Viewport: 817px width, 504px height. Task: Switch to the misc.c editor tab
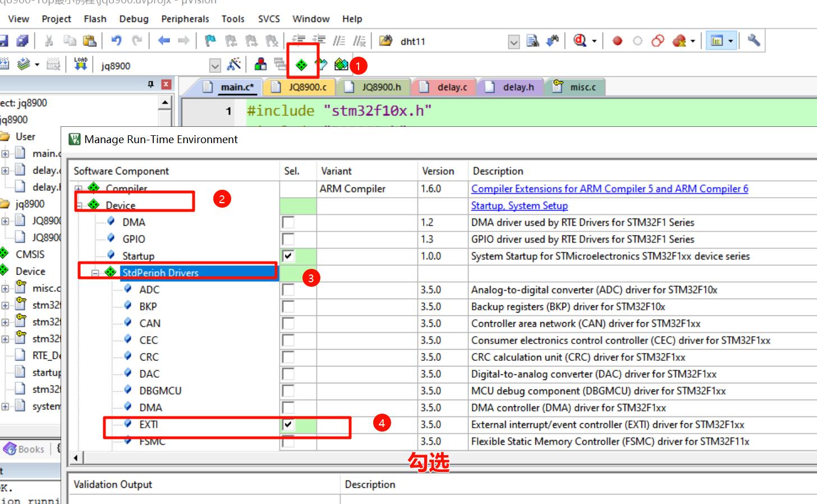[576, 87]
